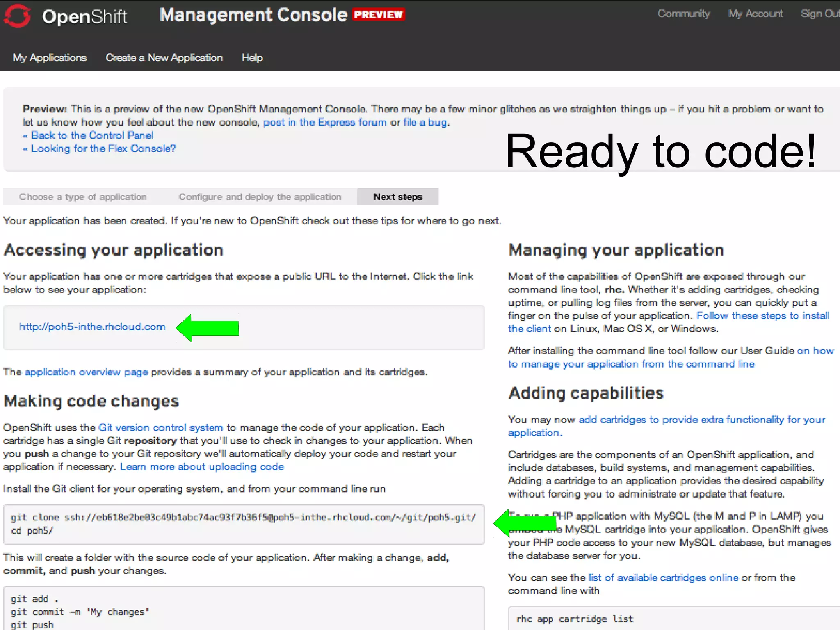Image resolution: width=840 pixels, height=630 pixels.
Task: Click Learn more about uploading code
Action: pyautogui.click(x=202, y=467)
